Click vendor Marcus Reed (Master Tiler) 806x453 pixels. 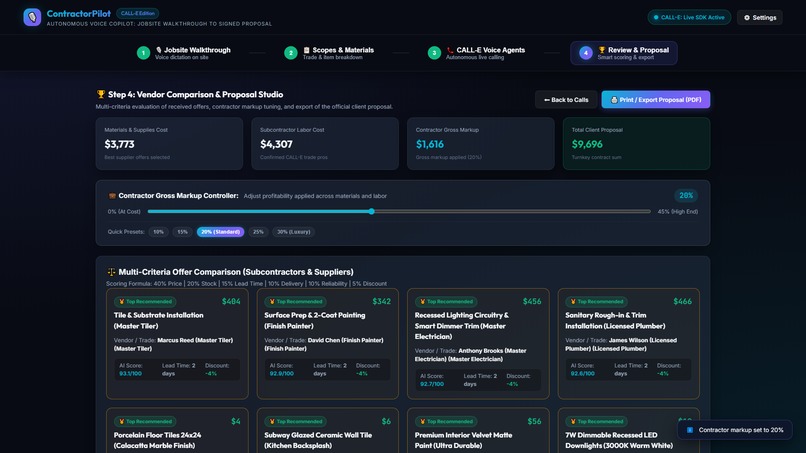click(173, 345)
